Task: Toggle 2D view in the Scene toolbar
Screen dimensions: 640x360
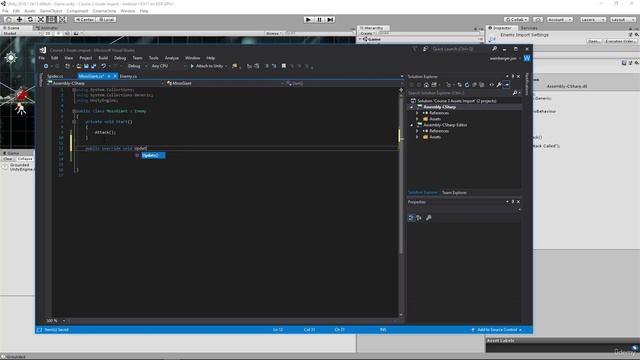Action: pos(48,33)
